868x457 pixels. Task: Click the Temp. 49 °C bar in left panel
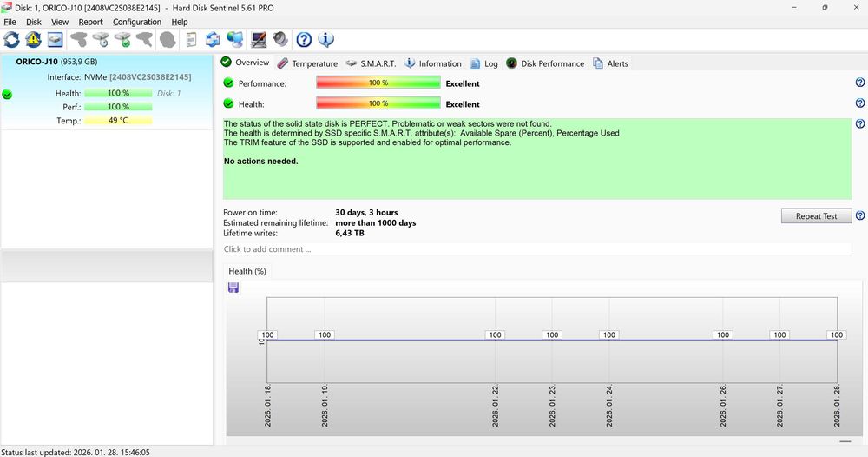click(118, 120)
